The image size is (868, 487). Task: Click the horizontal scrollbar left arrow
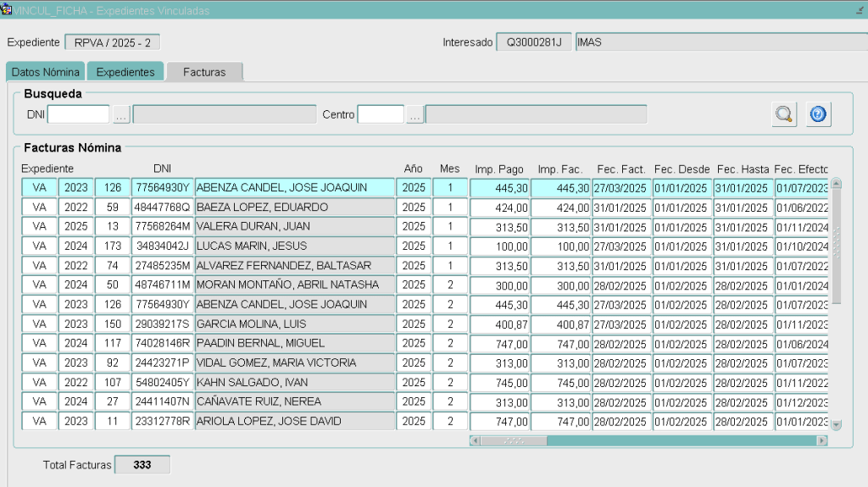475,440
